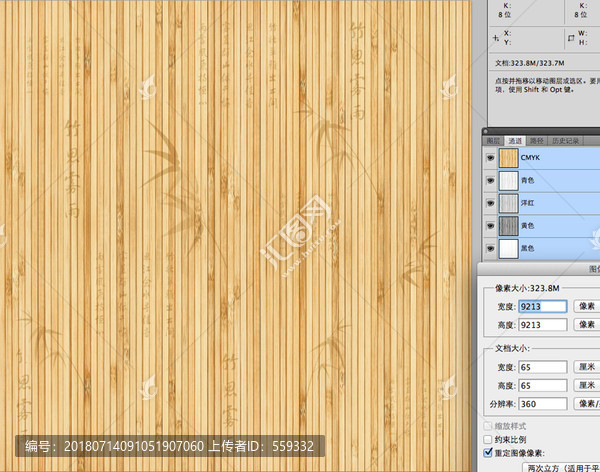Screen dimensions: 600x472
Task: Click the W/H dimensions icon in Info panel
Action: click(571, 38)
